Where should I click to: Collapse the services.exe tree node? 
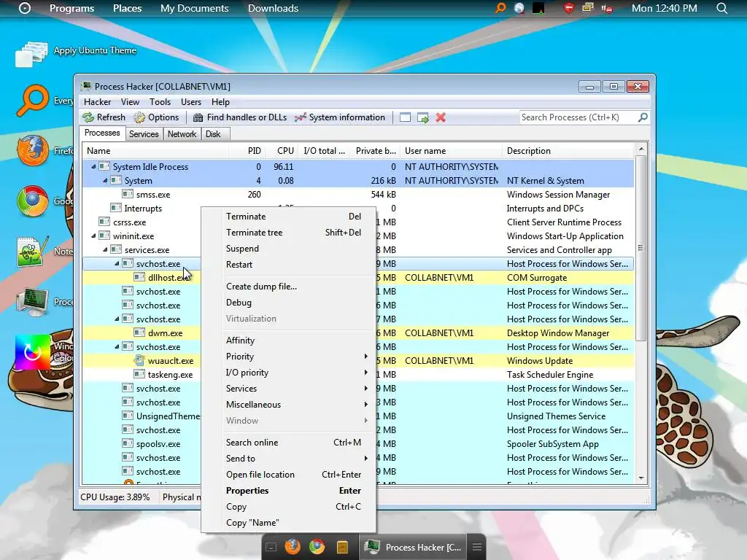click(x=105, y=249)
